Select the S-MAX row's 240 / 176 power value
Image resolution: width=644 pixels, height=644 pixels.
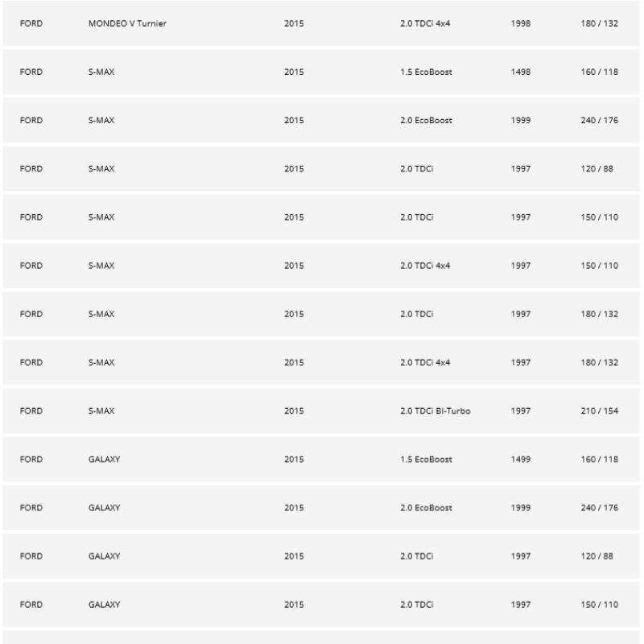click(x=599, y=121)
